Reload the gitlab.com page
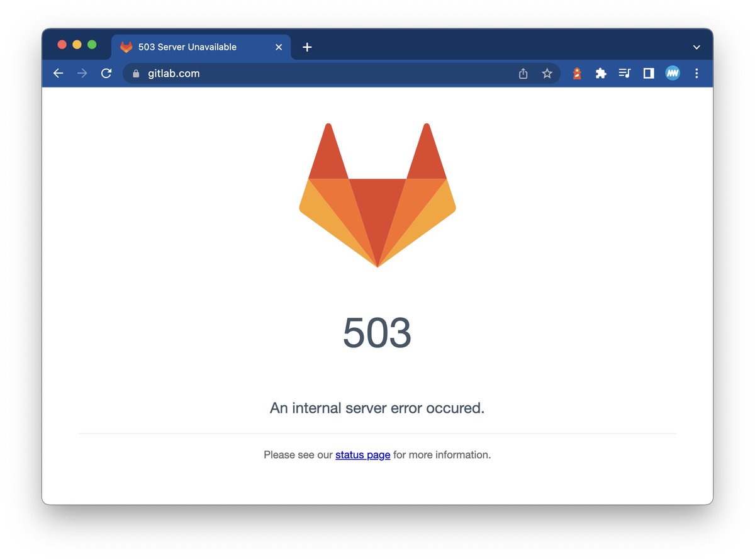Viewport: 755px width, 560px height. coord(106,74)
